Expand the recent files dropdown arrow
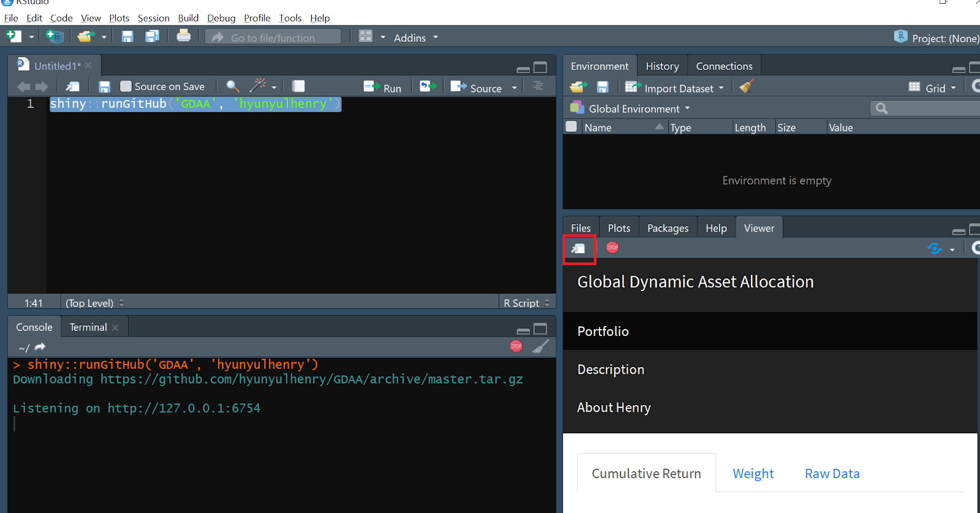The height and width of the screenshot is (513, 980). click(x=104, y=37)
